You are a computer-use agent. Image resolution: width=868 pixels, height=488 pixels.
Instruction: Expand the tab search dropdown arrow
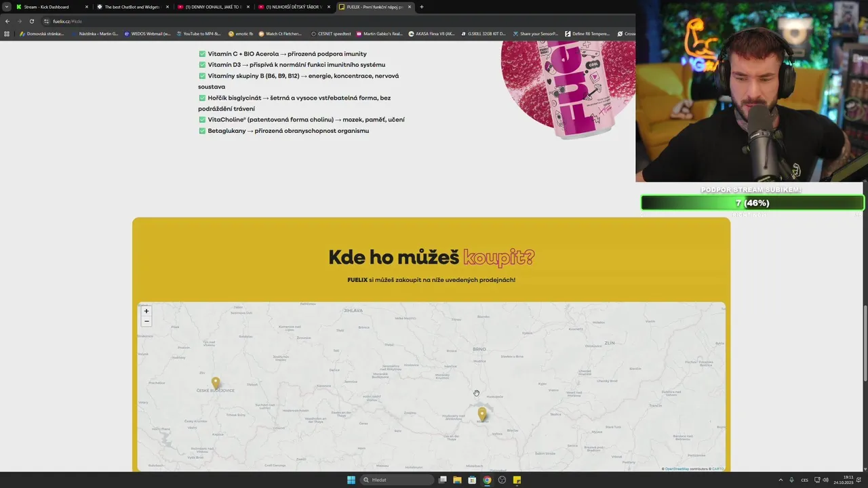pos(6,7)
